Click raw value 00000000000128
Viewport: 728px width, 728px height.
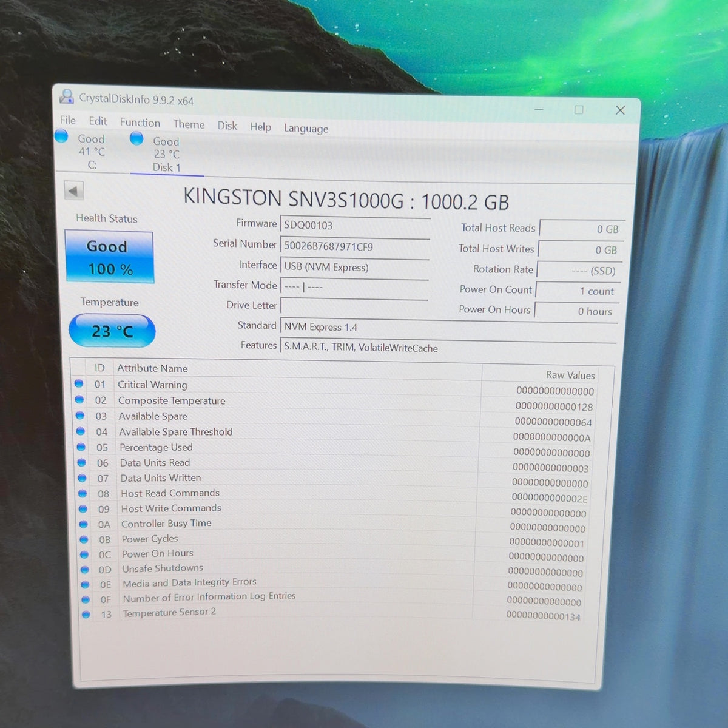[x=554, y=406]
